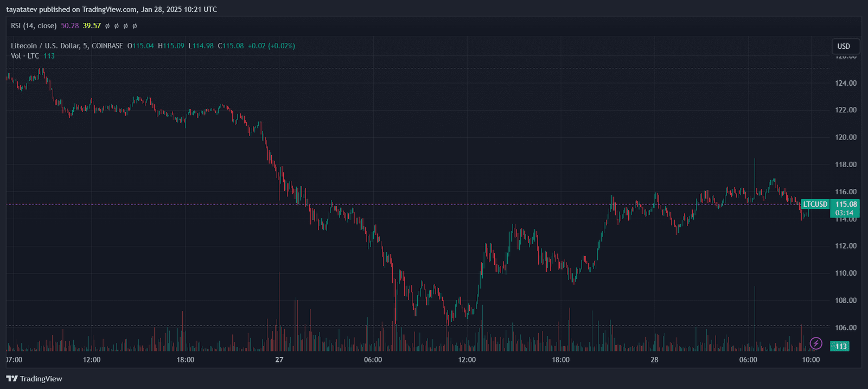
Task: Click the 106.00 price axis label
Action: 846,328
